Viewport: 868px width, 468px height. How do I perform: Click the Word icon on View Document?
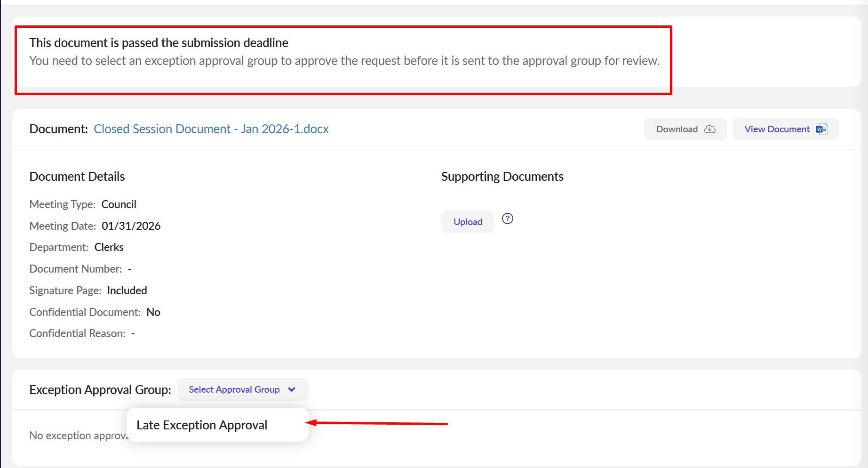pos(821,129)
